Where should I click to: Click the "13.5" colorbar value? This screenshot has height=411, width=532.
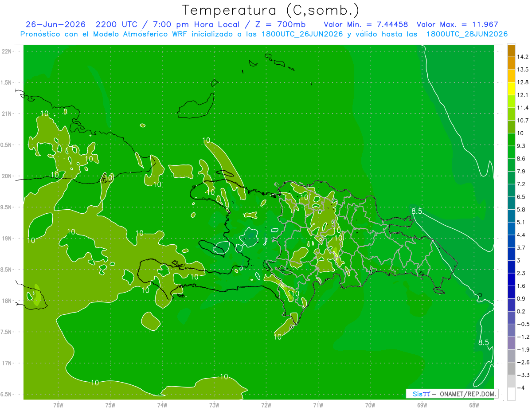522,70
